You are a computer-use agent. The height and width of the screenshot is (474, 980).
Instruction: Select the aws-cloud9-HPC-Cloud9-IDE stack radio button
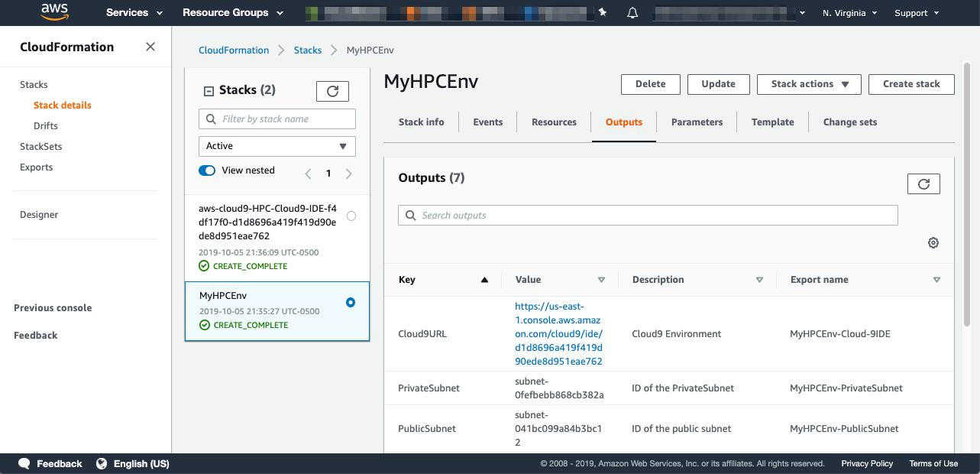[351, 216]
